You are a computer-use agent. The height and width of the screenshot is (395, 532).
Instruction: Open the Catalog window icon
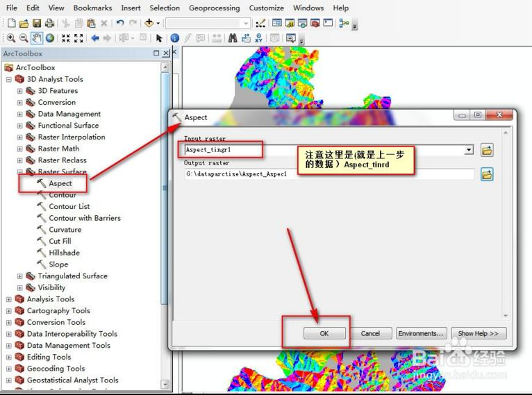[x=290, y=23]
